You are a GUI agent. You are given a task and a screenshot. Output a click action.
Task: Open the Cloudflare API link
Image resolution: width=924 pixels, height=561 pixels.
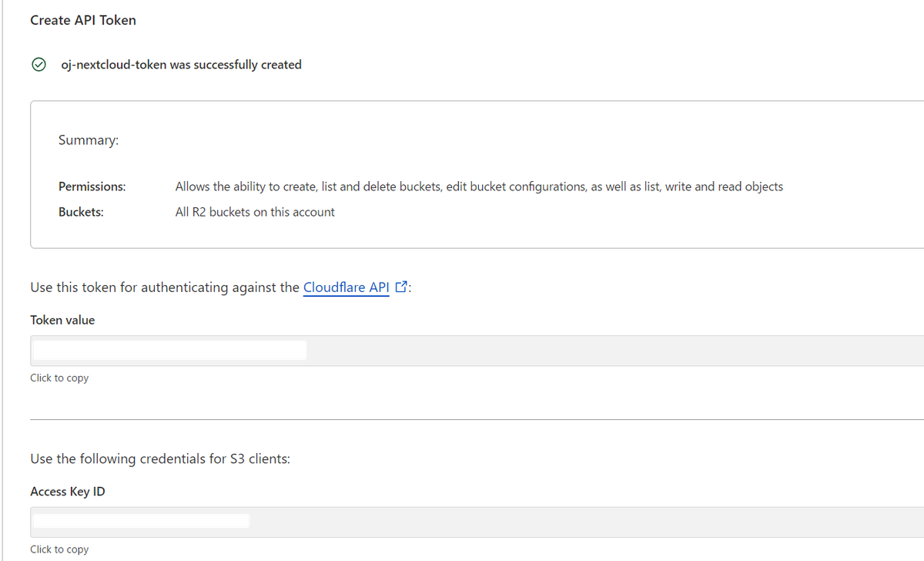click(x=346, y=287)
